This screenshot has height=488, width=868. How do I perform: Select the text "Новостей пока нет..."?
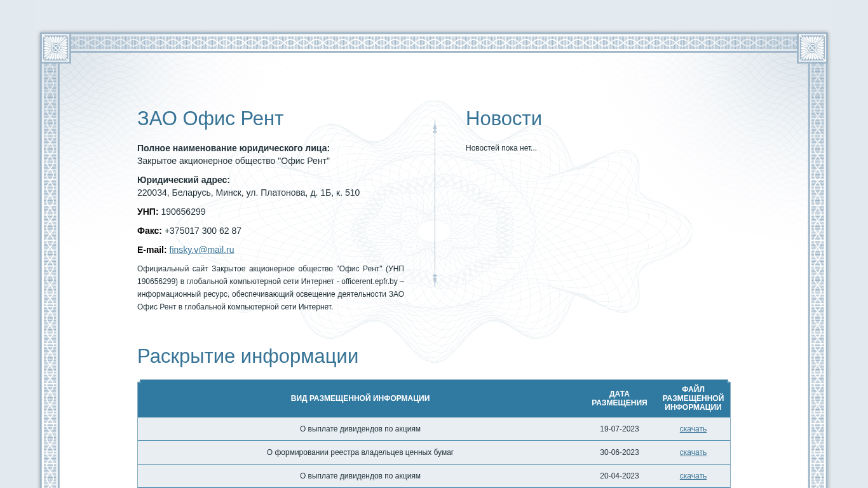pos(501,148)
